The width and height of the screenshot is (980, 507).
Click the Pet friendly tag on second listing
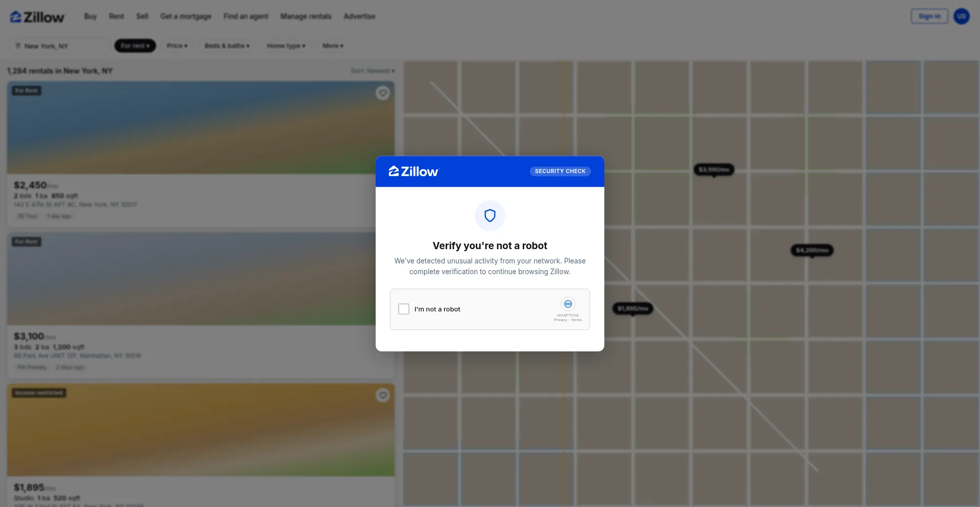click(x=32, y=368)
